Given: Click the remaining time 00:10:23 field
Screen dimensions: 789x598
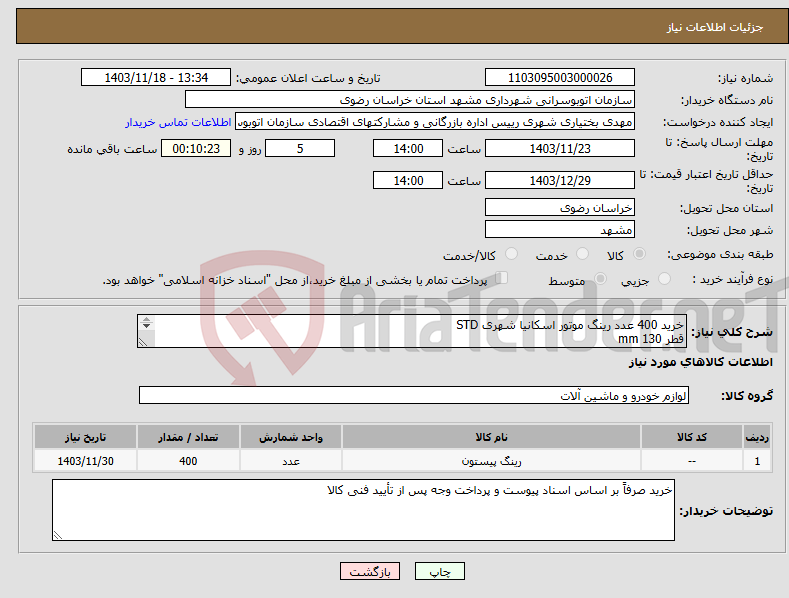Looking at the screenshot, I should tap(196, 148).
